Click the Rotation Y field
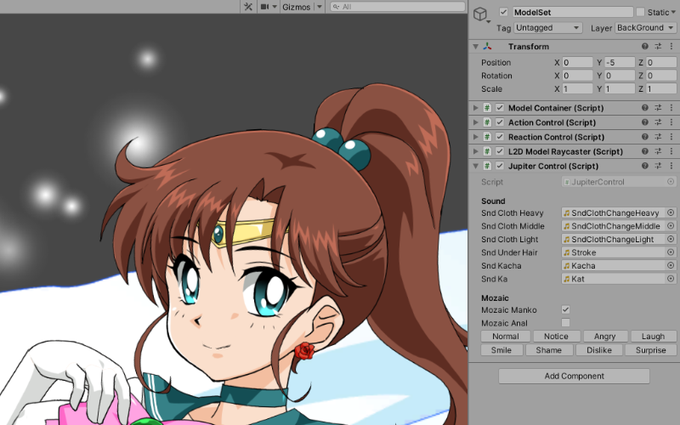Screen dimensions: 680x425 [x=620, y=75]
